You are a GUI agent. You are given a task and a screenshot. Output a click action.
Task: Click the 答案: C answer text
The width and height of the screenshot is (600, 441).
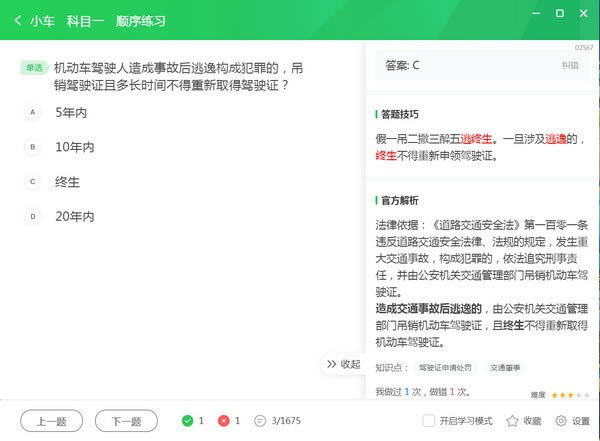coord(402,65)
